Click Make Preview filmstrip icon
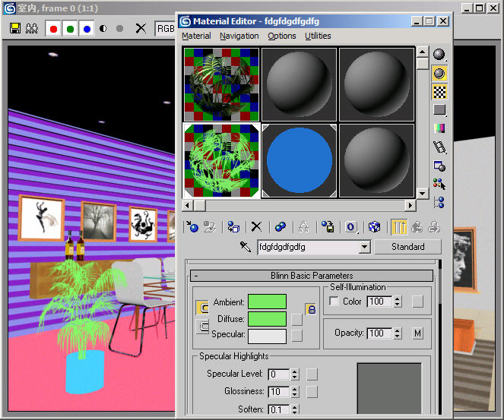 click(x=439, y=147)
